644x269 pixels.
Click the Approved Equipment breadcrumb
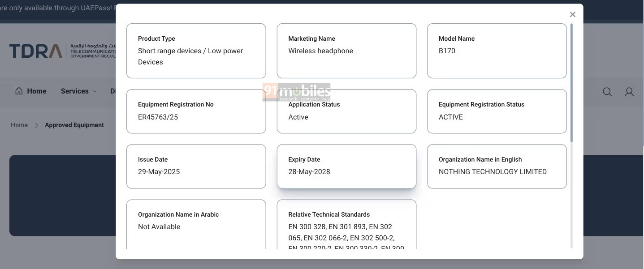pos(74,125)
